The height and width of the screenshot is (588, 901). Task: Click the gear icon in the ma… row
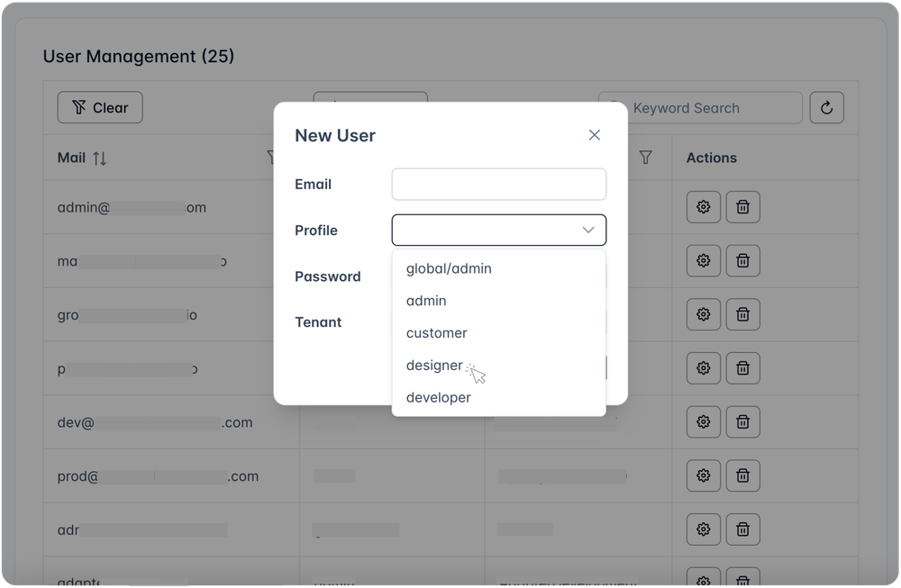pyautogui.click(x=704, y=261)
